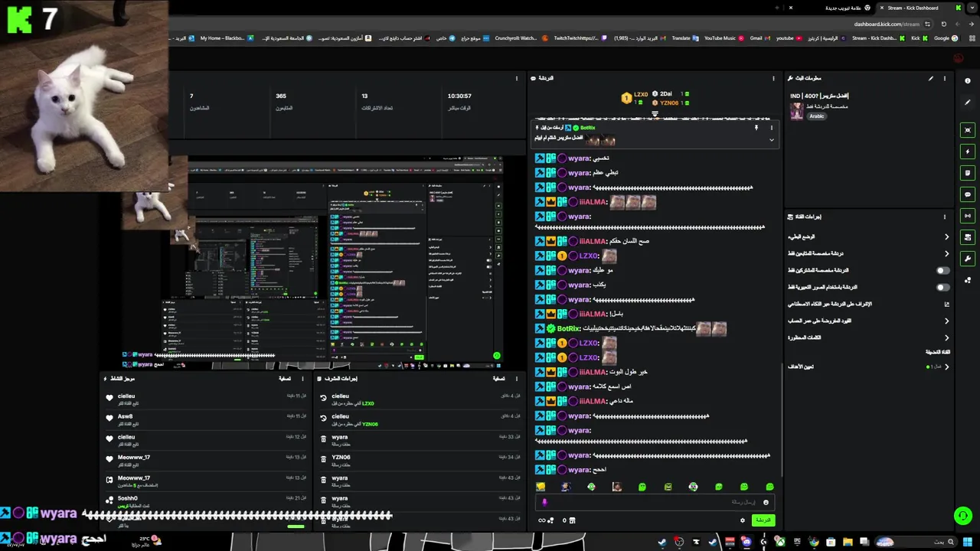This screenshot has width=980, height=551.
Task: Open AI moderation external link icon
Action: tap(946, 304)
